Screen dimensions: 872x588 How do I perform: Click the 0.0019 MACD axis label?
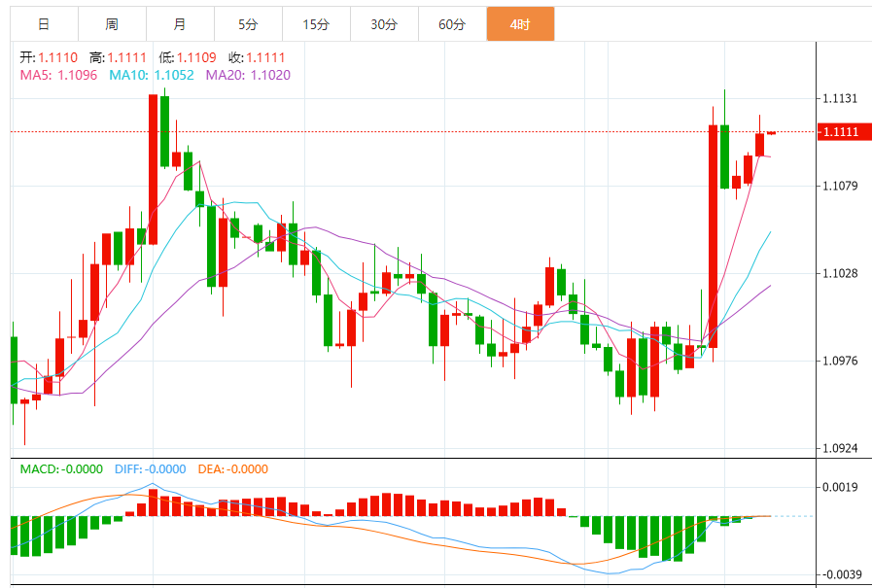[x=840, y=487]
